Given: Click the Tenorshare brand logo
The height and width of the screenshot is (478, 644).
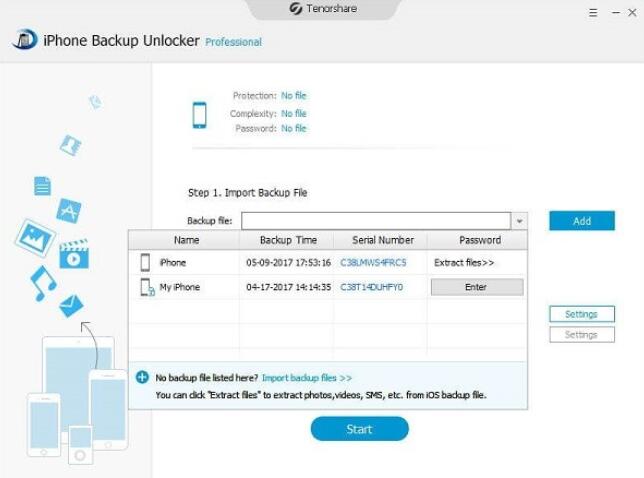Looking at the screenshot, I should [323, 8].
